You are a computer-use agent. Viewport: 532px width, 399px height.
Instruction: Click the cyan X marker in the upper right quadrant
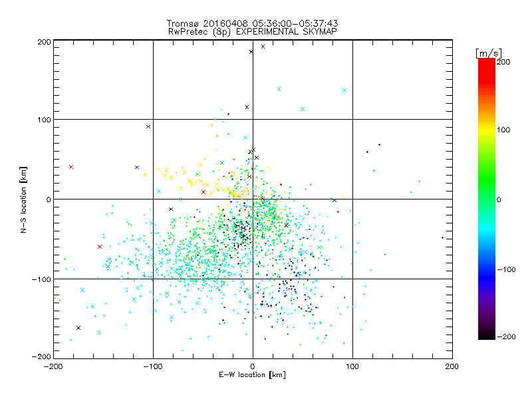[x=344, y=90]
